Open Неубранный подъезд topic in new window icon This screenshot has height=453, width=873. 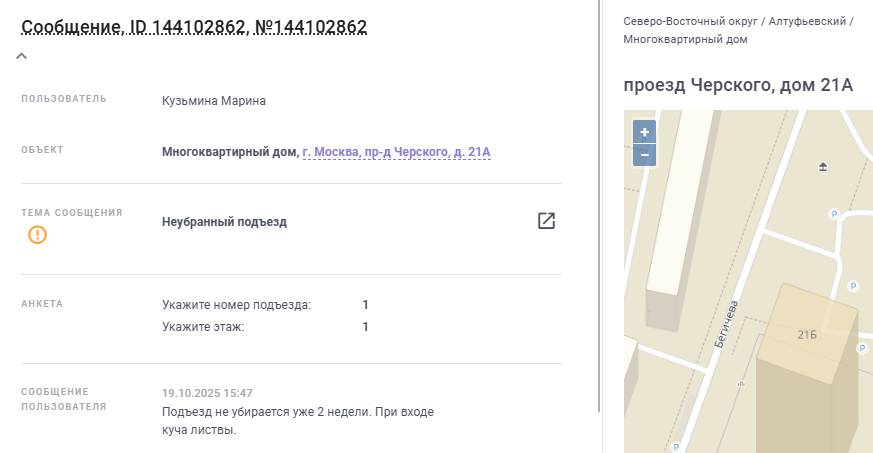[546, 221]
